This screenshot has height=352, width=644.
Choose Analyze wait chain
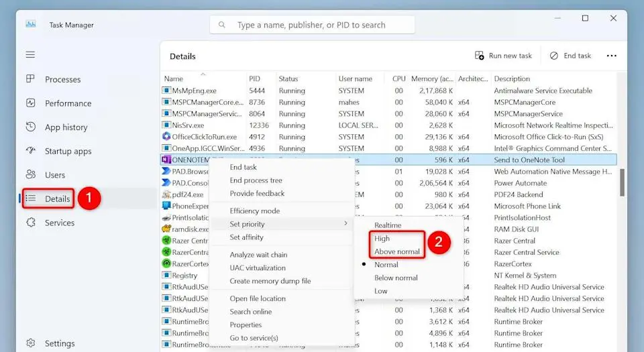tap(258, 255)
